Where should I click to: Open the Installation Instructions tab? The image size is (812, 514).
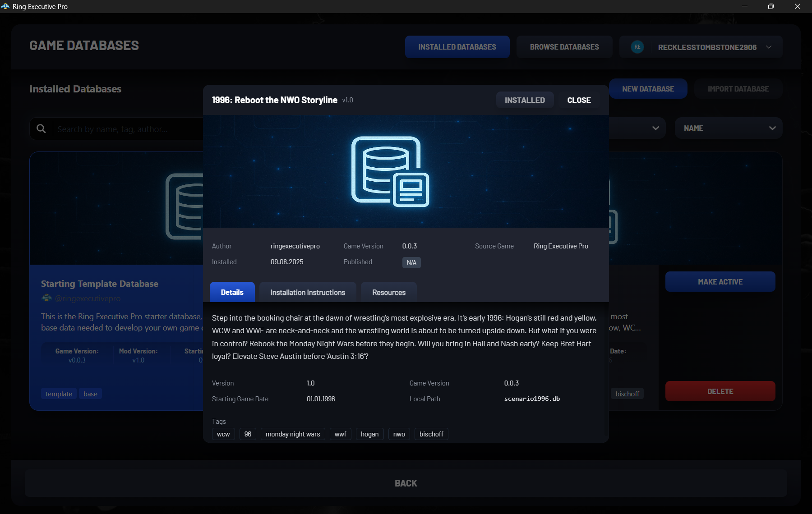(x=308, y=292)
